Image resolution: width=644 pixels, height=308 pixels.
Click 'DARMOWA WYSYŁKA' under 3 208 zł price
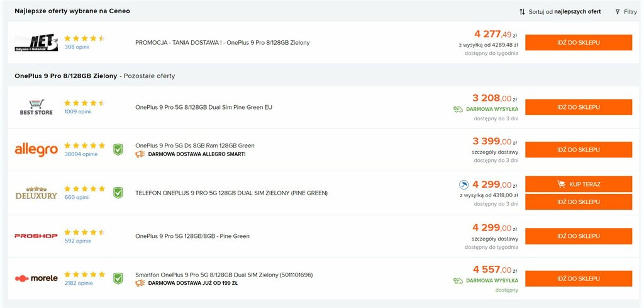pos(492,110)
